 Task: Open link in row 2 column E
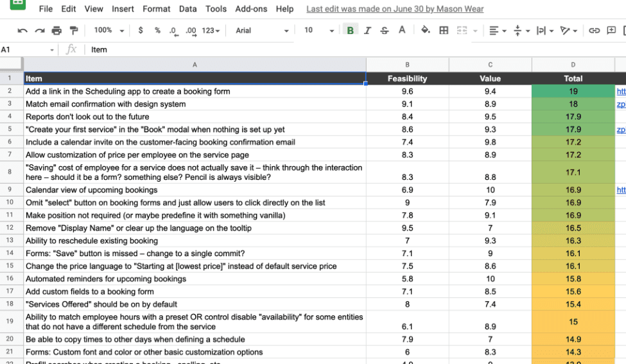621,91
